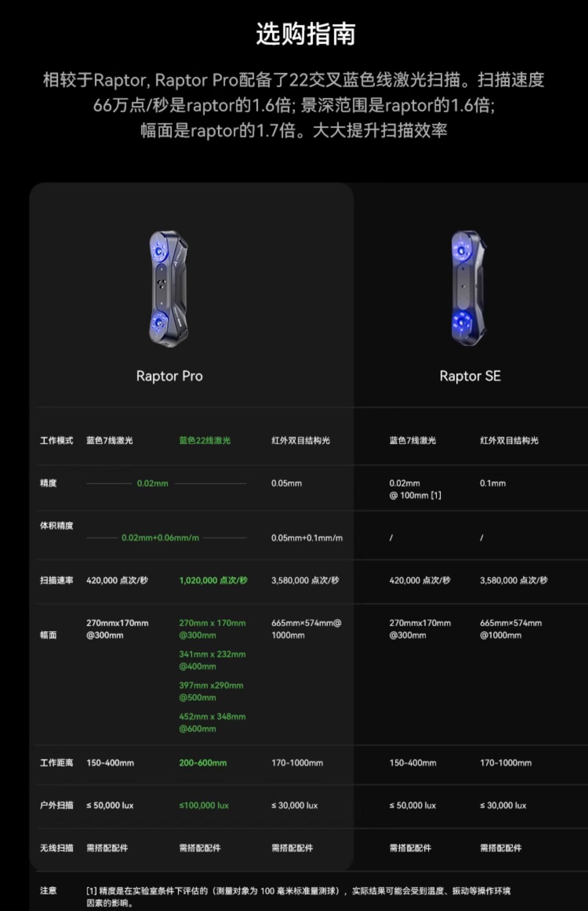Click the 665mm×574mm@ 1000mm Raptor Pro cell
This screenshot has width=588, height=911.
pos(306,629)
